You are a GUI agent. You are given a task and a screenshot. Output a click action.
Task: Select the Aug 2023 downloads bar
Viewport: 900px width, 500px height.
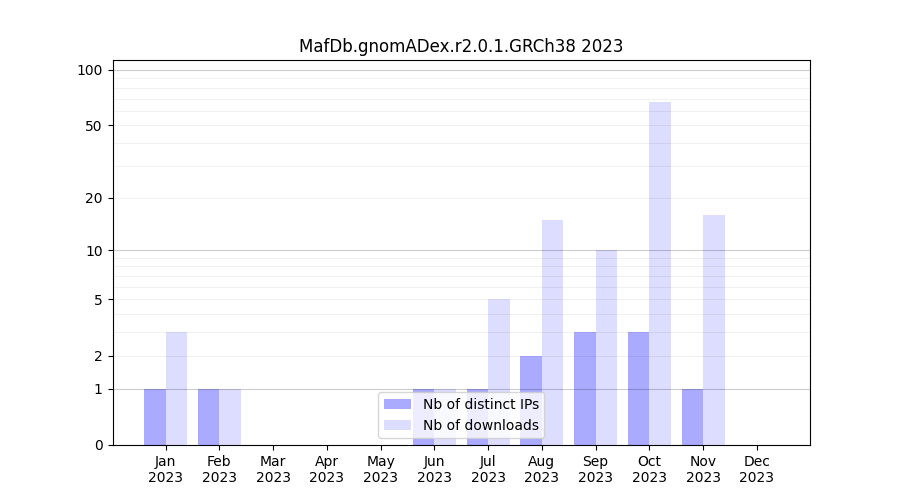click(552, 332)
